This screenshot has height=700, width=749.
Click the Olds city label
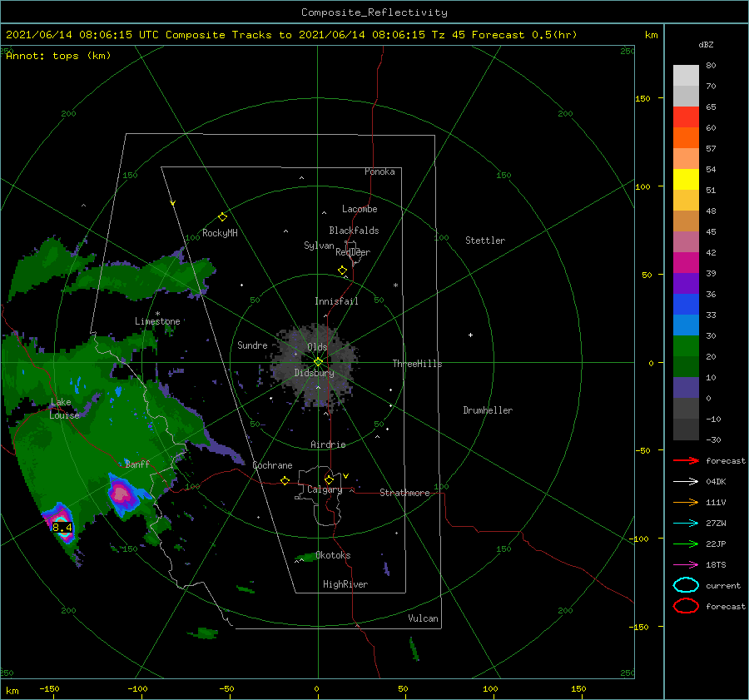click(x=317, y=347)
